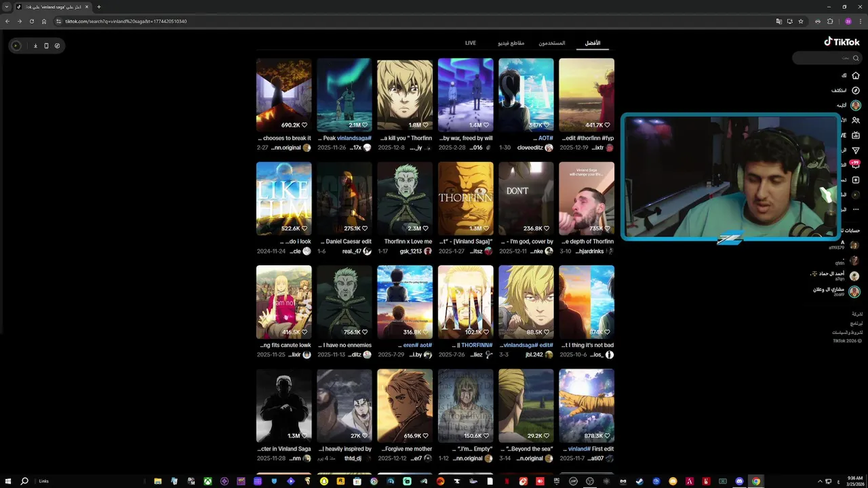Open the Xbox app in taskbar

click(208, 481)
